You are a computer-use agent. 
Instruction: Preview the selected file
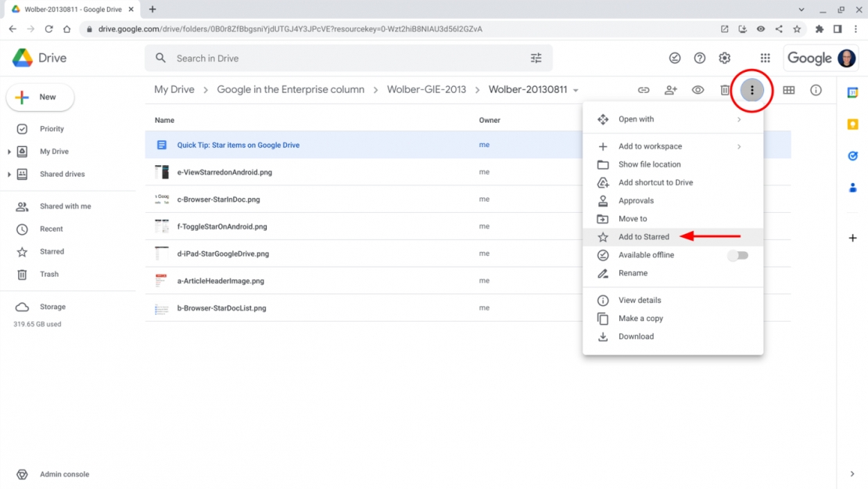698,90
